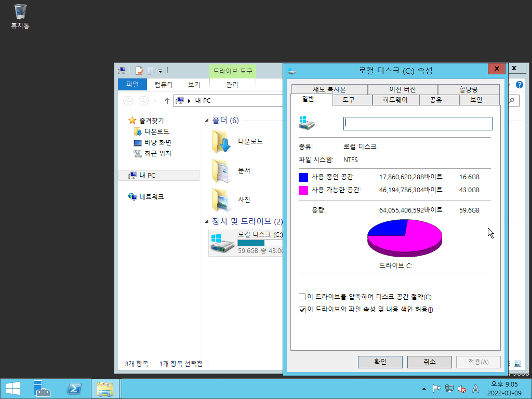The height and width of the screenshot is (399, 532).
Task: Click the Explorer help question mark icon
Action: click(520, 85)
